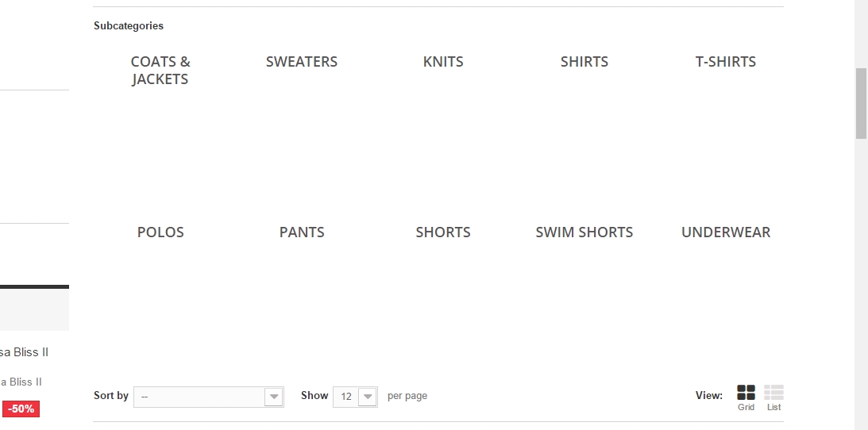Go to the Swim Shorts subcategory

tap(584, 232)
